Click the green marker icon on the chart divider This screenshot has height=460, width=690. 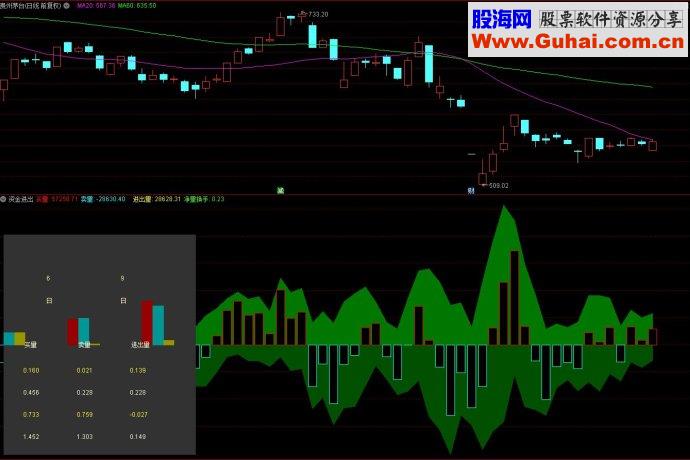(281, 191)
